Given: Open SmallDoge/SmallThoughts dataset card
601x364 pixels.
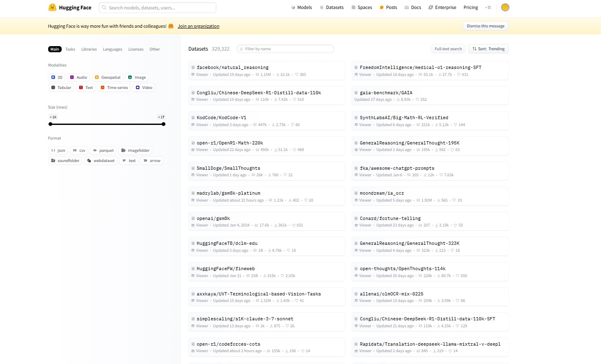Looking at the screenshot, I should click(267, 171).
